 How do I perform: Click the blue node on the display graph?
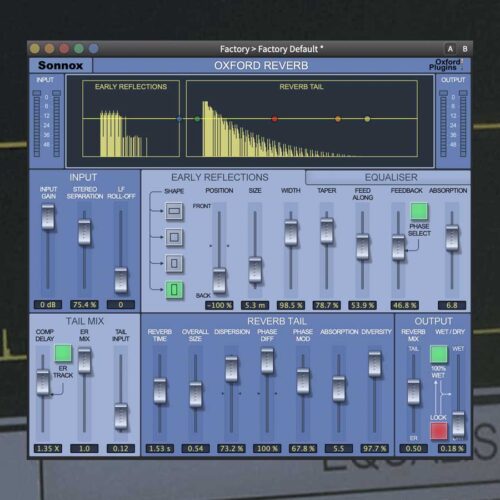[179, 118]
